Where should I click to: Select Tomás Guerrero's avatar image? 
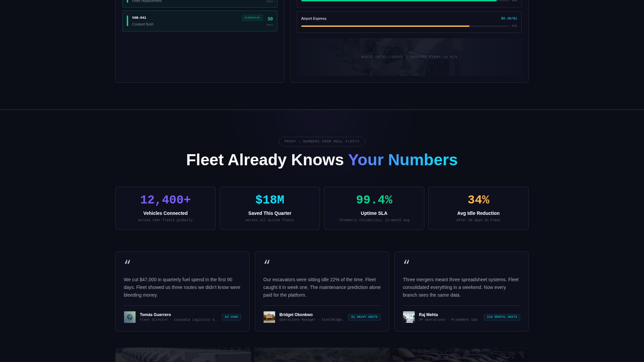[130, 317]
